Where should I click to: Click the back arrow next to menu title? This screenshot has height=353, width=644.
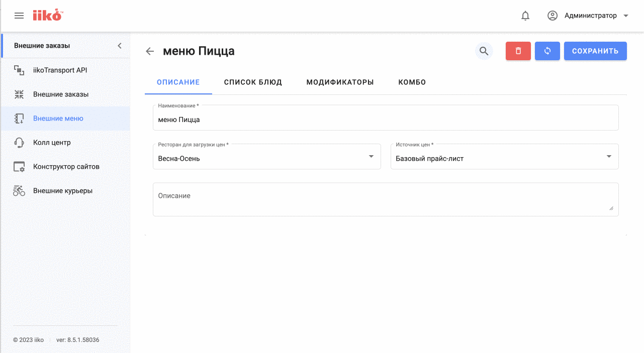point(150,51)
